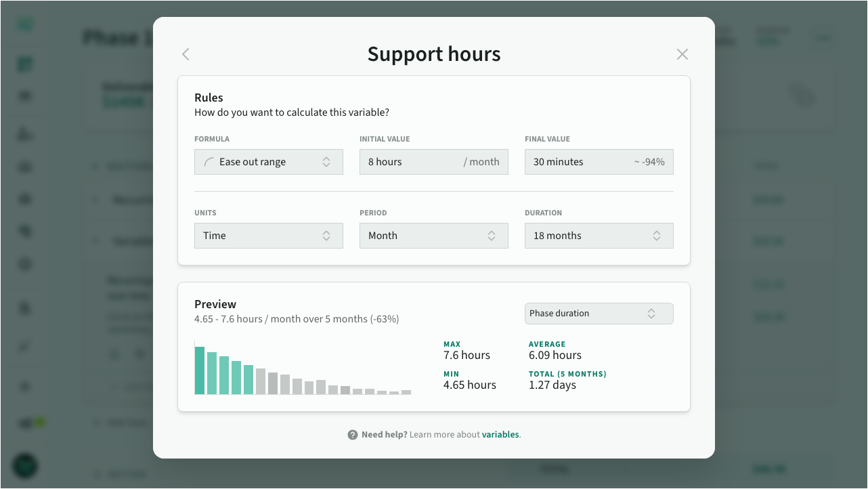Click the Units field chevron arrows

click(x=326, y=236)
